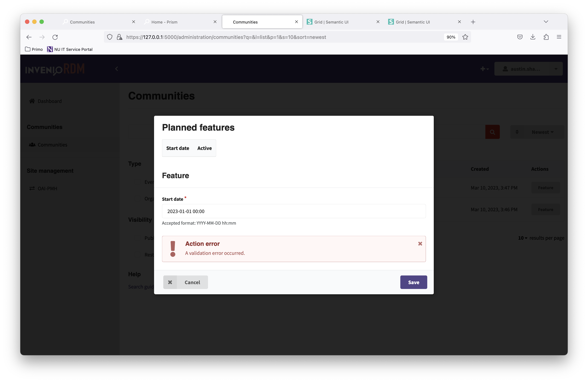The image size is (588, 382).
Task: Collapse the sidebar using the chevron icon
Action: (116, 69)
